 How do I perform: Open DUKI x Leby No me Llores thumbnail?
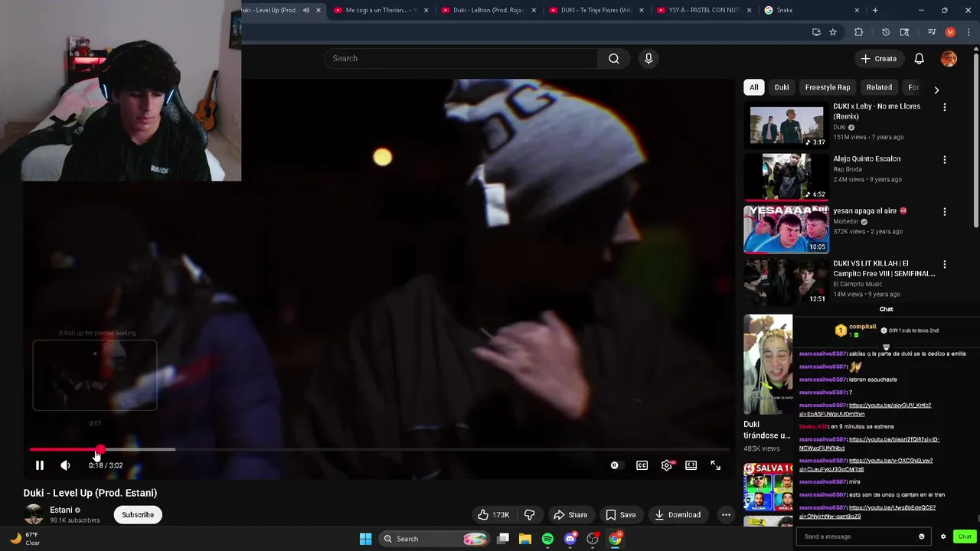786,124
